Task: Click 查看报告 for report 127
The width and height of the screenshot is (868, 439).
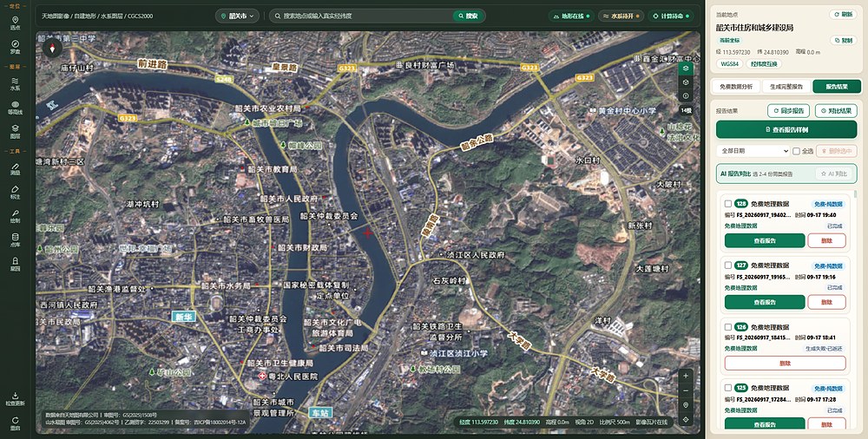Action: coord(765,302)
